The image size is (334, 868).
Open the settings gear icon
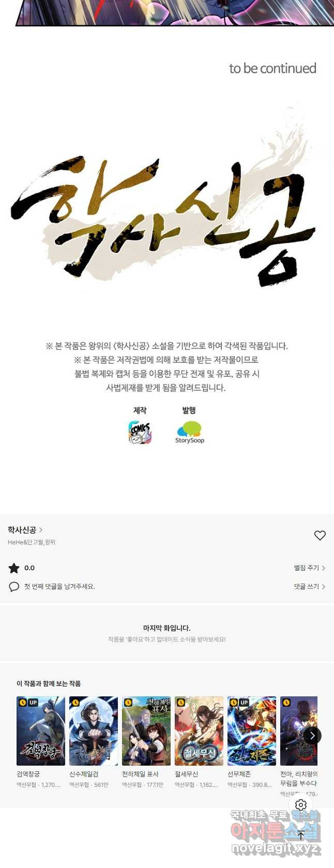point(301,805)
